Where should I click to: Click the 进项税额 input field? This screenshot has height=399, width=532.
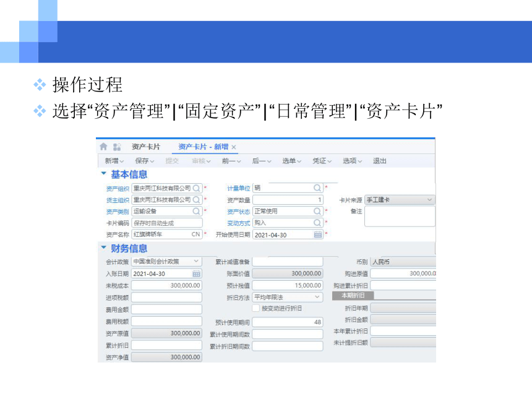166,298
